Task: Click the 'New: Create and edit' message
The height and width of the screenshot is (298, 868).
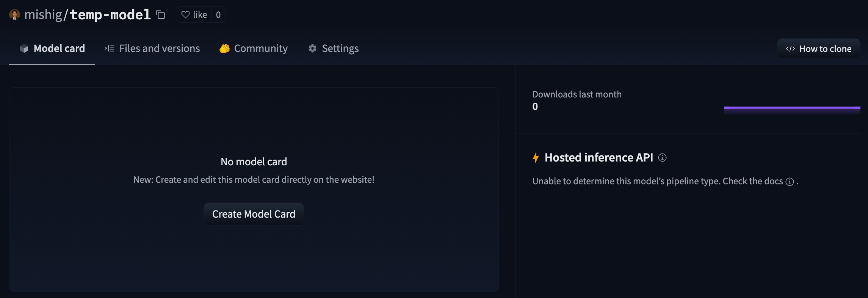Action: [x=254, y=180]
